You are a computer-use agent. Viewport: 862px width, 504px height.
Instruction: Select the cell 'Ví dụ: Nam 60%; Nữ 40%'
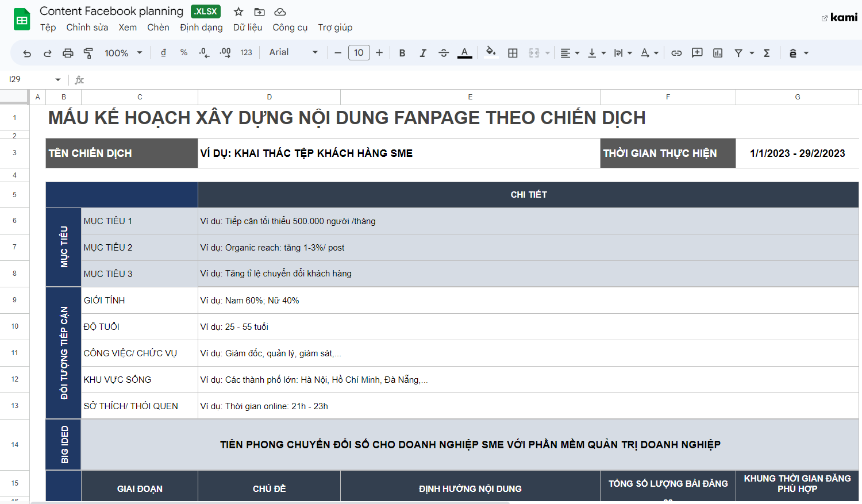click(x=528, y=301)
